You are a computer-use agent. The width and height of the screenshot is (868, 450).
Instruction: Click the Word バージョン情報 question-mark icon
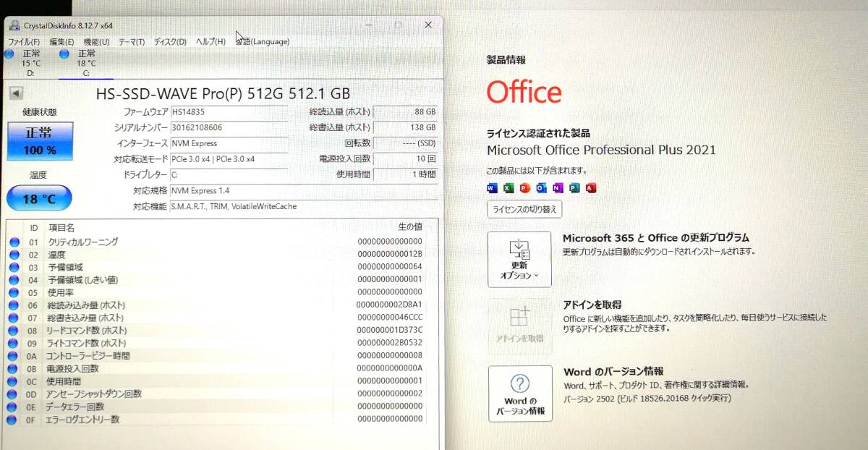pos(520,386)
